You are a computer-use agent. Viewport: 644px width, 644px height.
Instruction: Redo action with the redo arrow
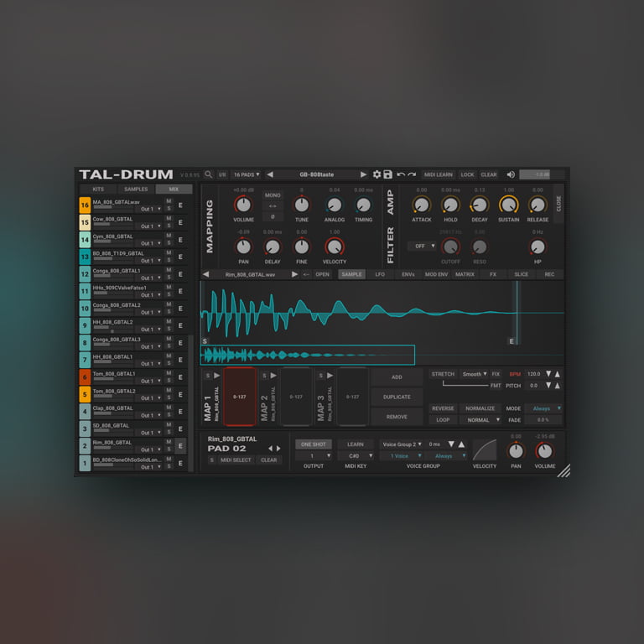coord(412,174)
